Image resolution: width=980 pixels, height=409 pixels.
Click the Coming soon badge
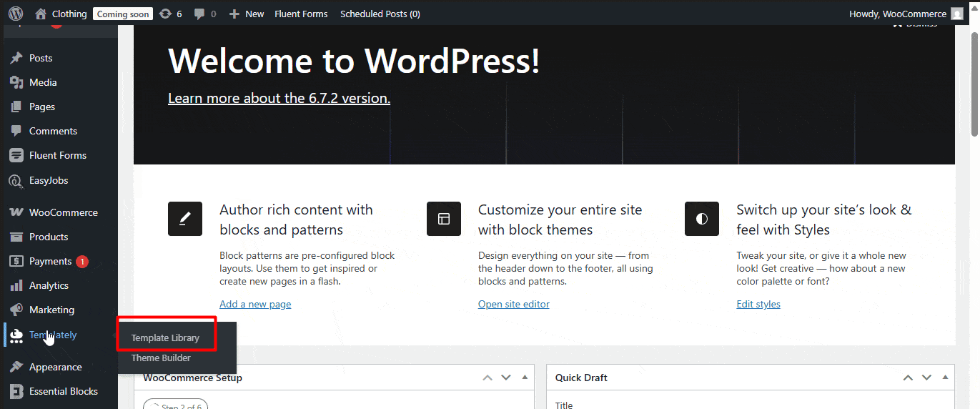tap(123, 14)
